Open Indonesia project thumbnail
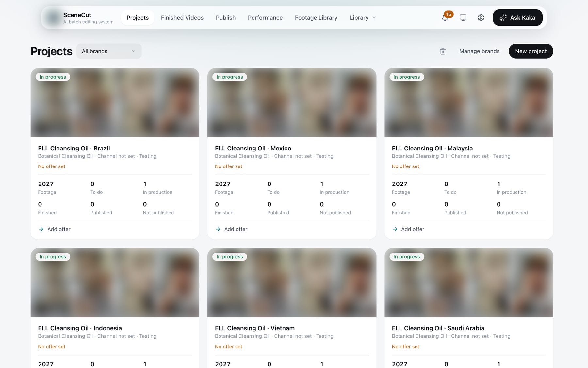 (x=115, y=283)
